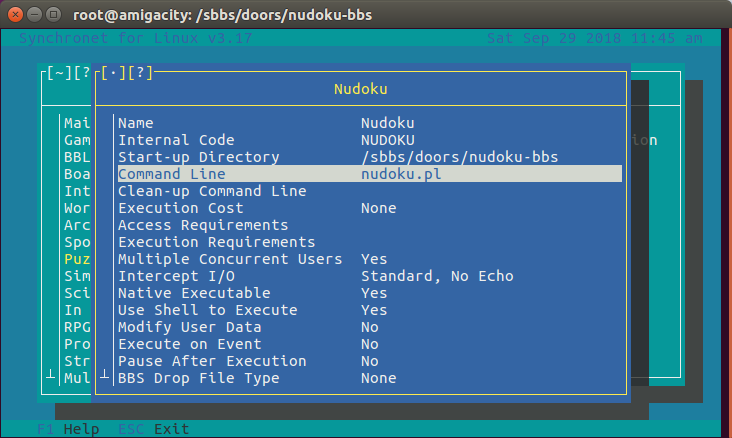Click the 'Synchronet for Linux v3.17' header text
The width and height of the screenshot is (732, 438).
(x=135, y=38)
